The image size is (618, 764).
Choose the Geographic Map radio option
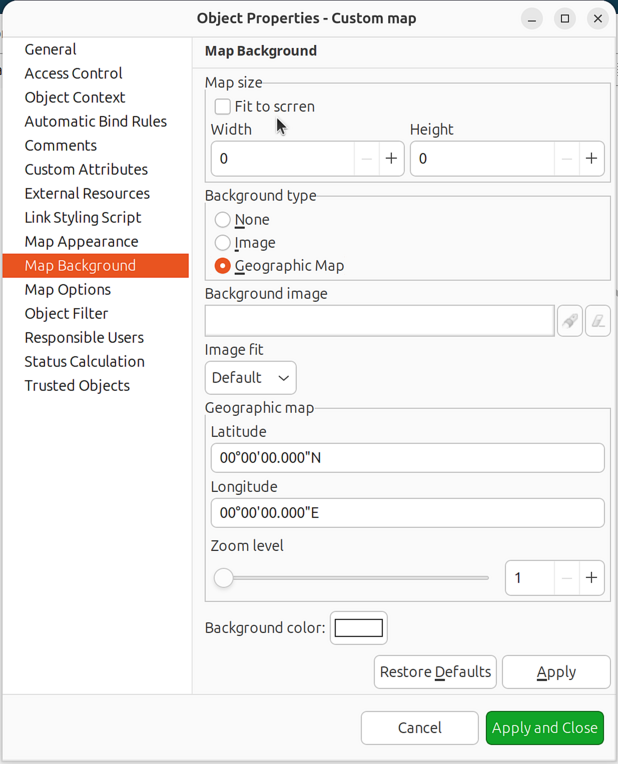point(223,266)
